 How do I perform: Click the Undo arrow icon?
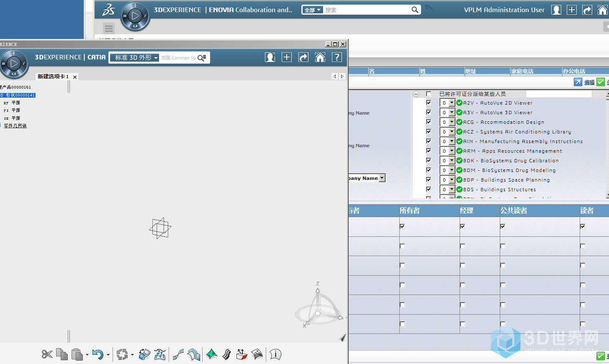[x=98, y=355]
